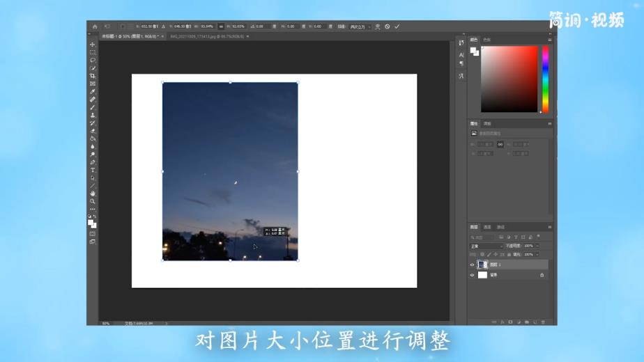
Task: Hide the 背景 layer with eye icon
Action: click(472, 275)
